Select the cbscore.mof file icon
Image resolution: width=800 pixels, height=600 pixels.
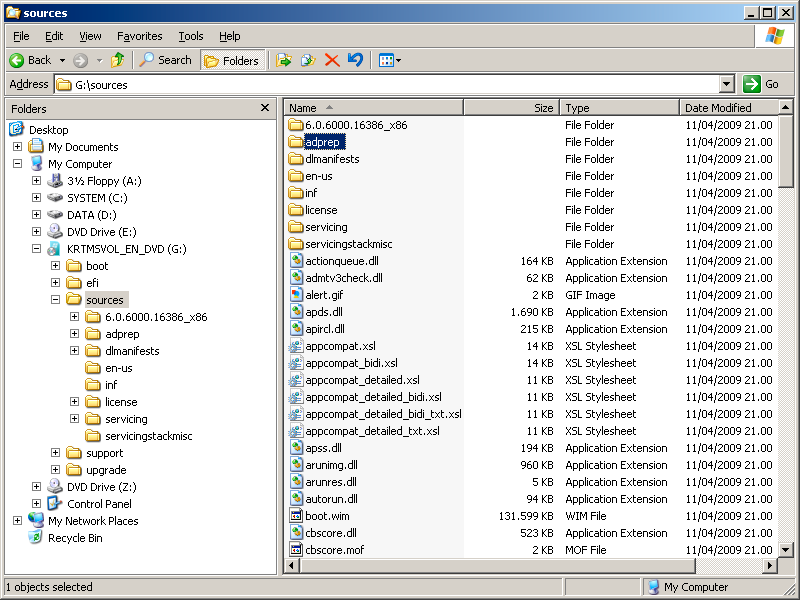pos(296,550)
